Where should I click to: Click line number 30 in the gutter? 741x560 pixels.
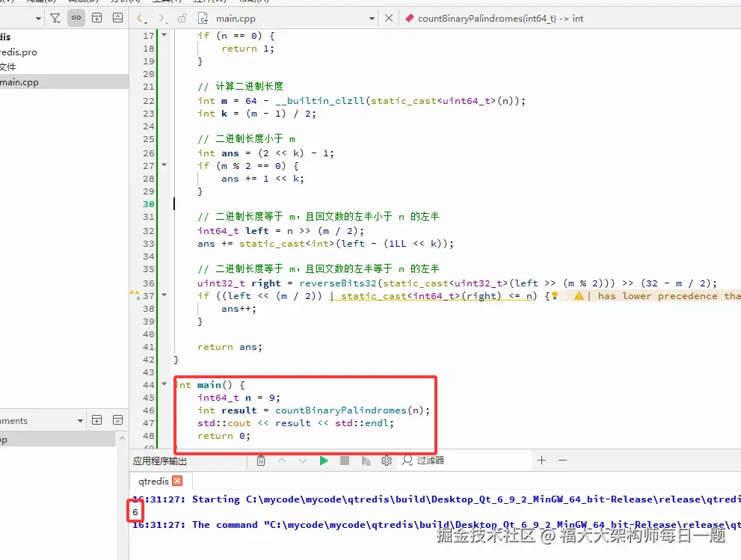[x=148, y=203]
